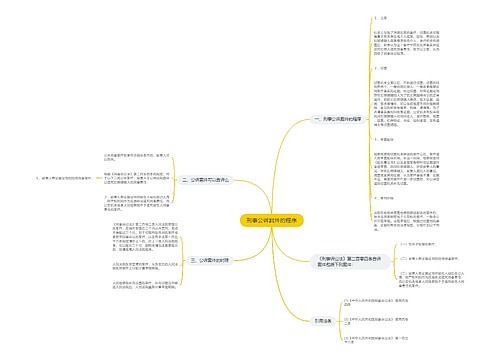Select the paragraph text beneath the 立案 heading

pos(406,43)
